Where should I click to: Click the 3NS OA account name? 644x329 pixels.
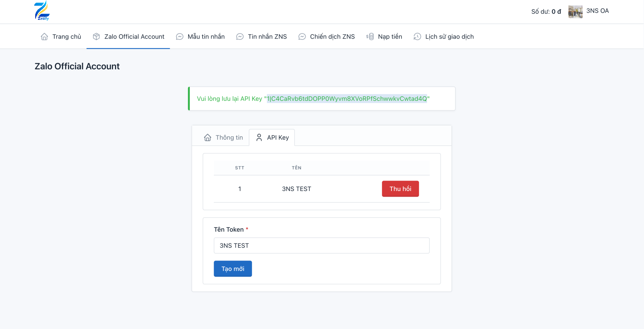597,11
